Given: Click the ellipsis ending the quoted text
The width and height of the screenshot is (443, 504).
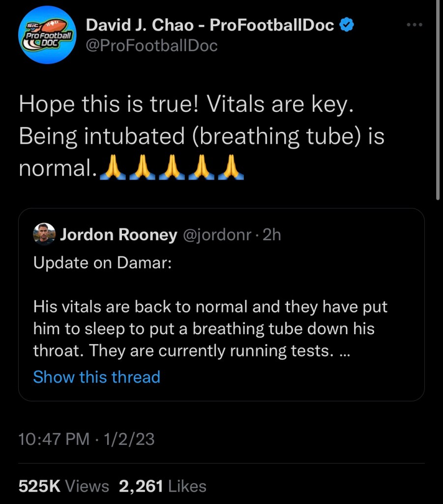Looking at the screenshot, I should click(x=344, y=351).
